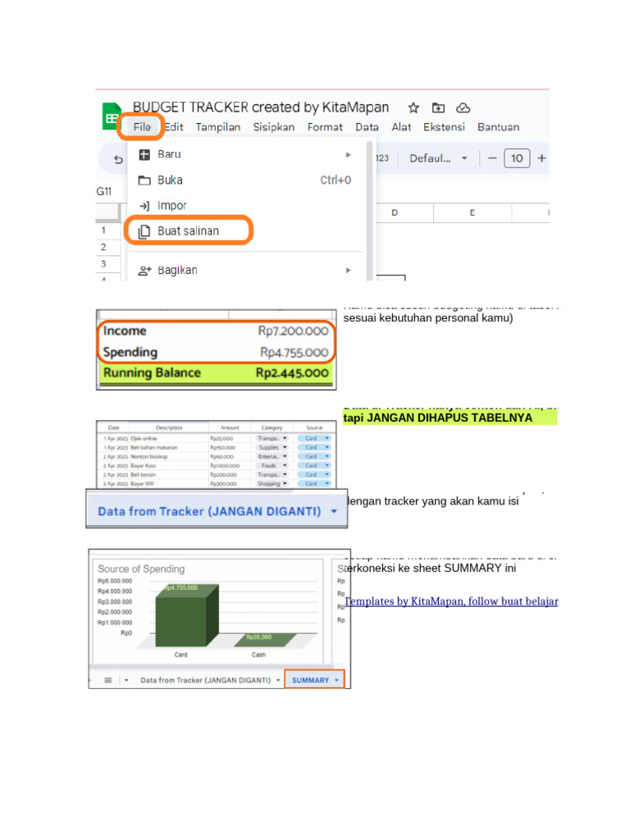Expand the Bagikan submenu arrow
Viewport: 630px width, 840px height.
[x=348, y=271]
